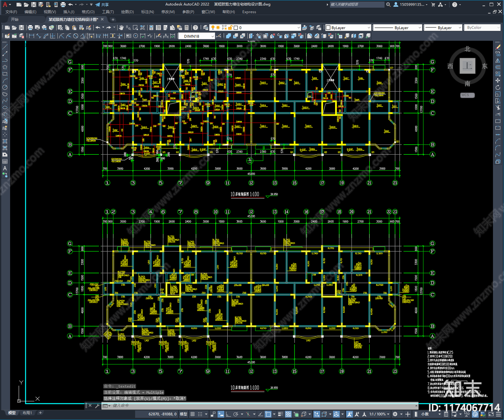Expand the annotation scale 1:1 / 100% dropdown
The width and height of the screenshot is (504, 420).
pos(379,414)
